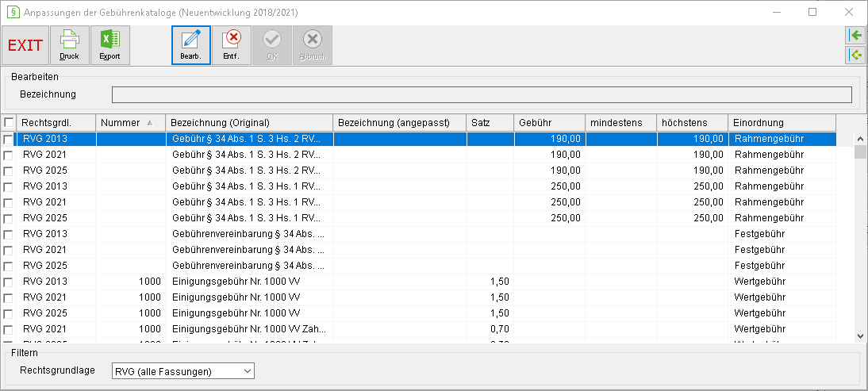Check RVG 2025 row with Gebühr 250,00
The height and width of the screenshot is (391, 868).
click(8, 218)
